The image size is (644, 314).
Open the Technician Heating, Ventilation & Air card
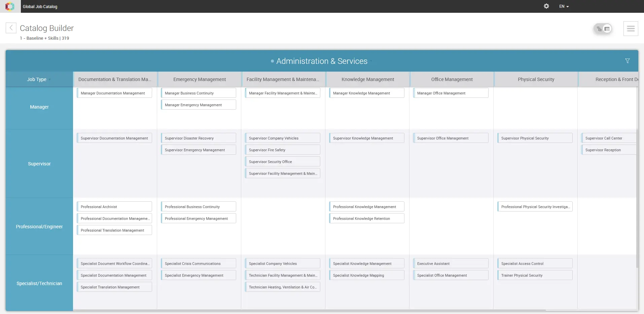pos(282,287)
